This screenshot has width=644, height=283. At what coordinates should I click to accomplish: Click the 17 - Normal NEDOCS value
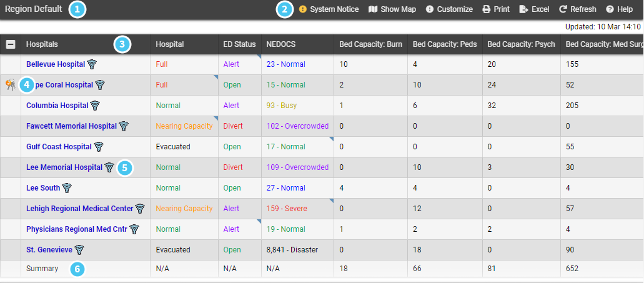286,147
